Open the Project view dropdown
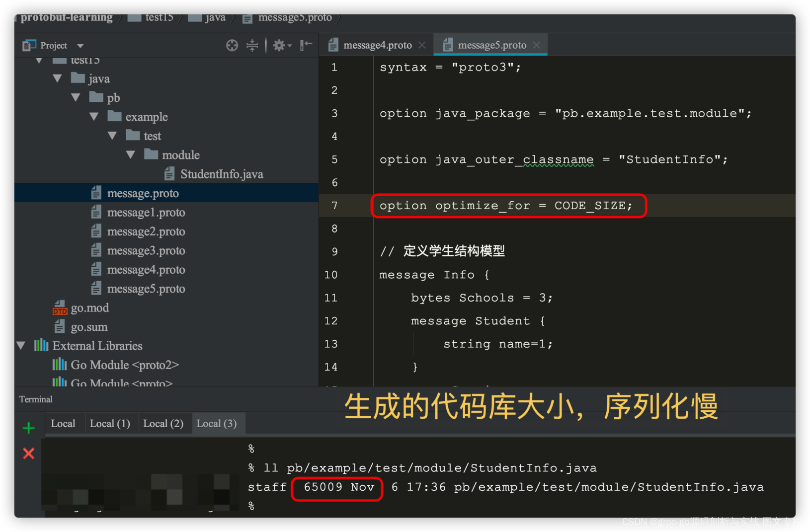This screenshot has width=810, height=532. (x=80, y=46)
